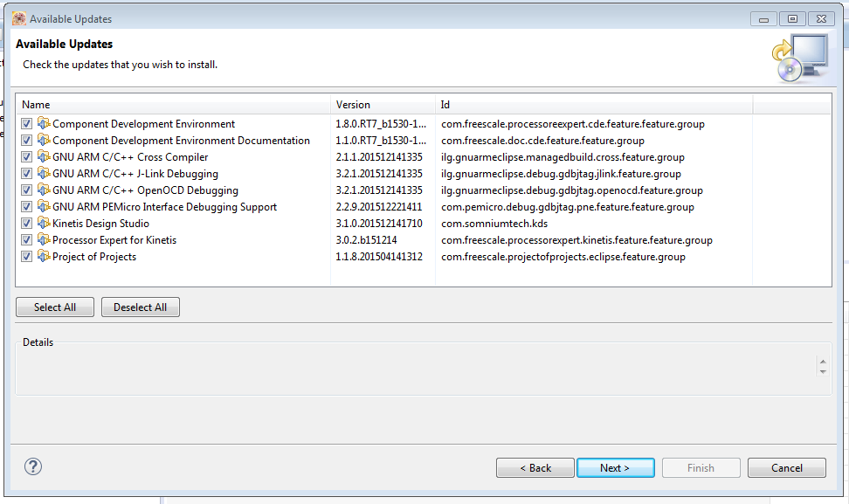The width and height of the screenshot is (849, 504).
Task: Click id ilg.gnuarmeclipse.managedbuild.cross.feature.group
Action: point(563,157)
